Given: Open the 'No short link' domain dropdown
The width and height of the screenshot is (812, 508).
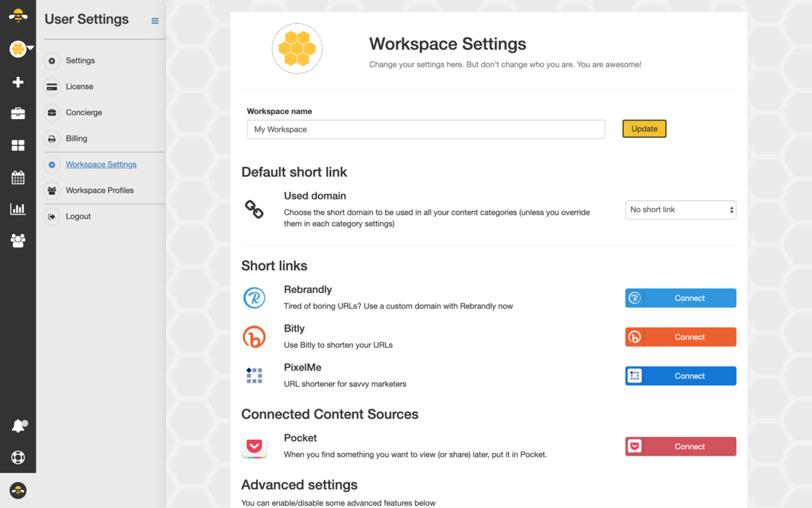Looking at the screenshot, I should coord(680,210).
